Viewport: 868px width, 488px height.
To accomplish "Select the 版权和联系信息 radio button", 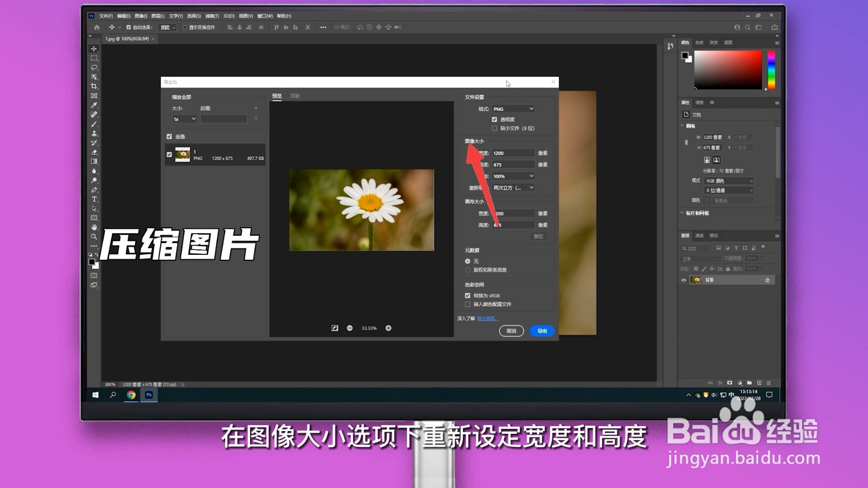I will 468,269.
